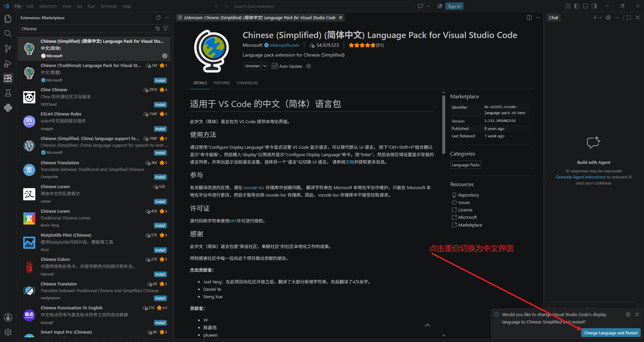
Task: Open the extension settings gear beside Auto Update
Action: click(x=308, y=66)
